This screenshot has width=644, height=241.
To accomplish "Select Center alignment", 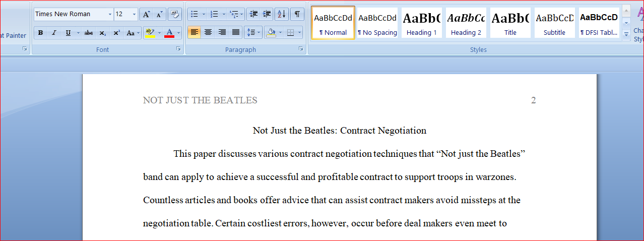I will [208, 33].
